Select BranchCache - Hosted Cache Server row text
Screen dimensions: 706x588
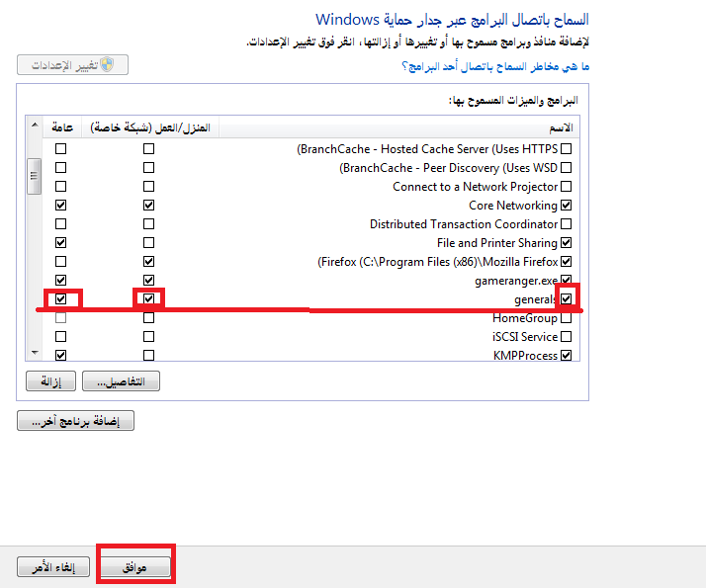[427, 149]
